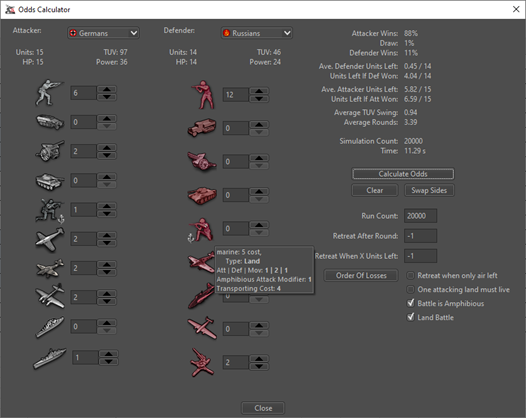This screenshot has width=526, height=418.
Task: Open the Order Of Losses dialog
Action: [x=361, y=275]
